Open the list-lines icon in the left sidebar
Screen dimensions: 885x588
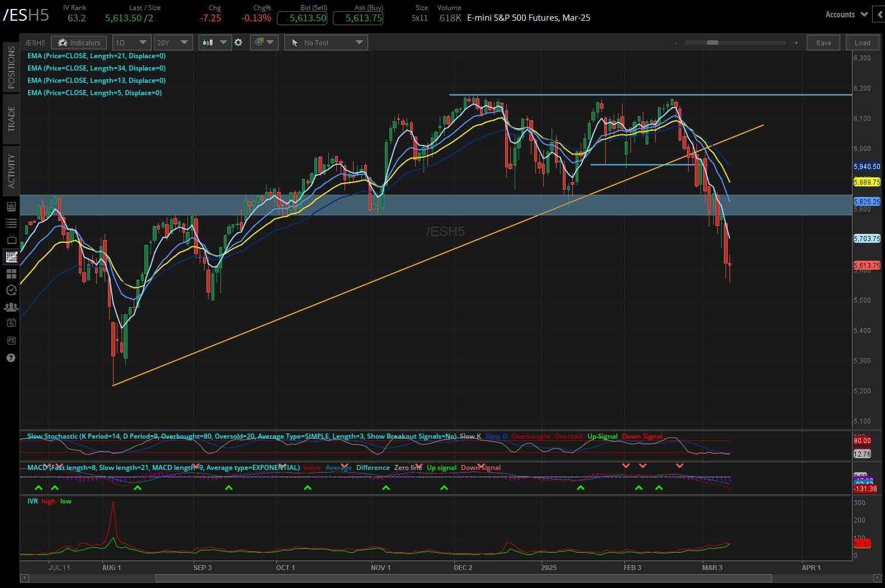11,223
